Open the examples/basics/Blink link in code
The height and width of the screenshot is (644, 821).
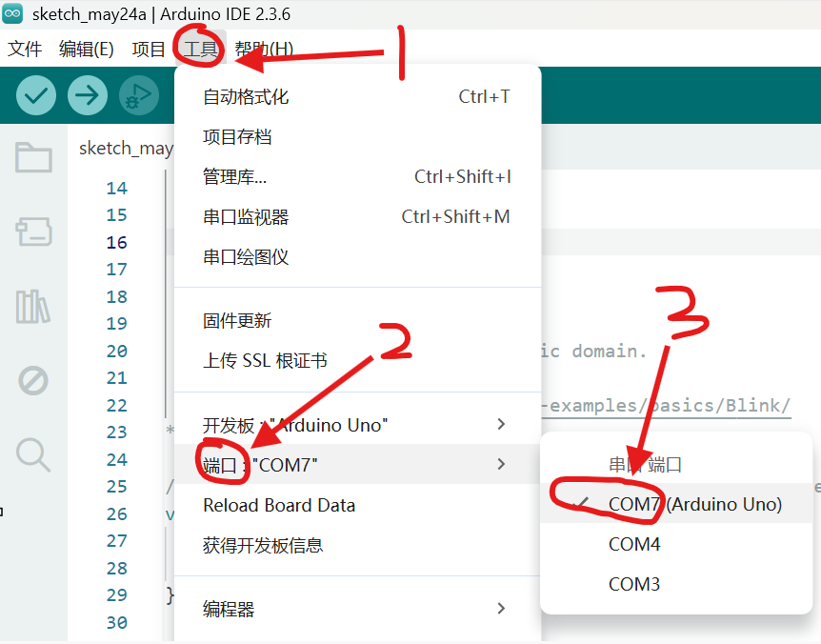click(666, 406)
